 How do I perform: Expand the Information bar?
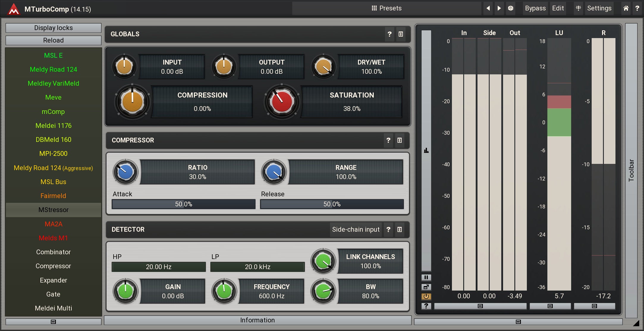[257, 320]
